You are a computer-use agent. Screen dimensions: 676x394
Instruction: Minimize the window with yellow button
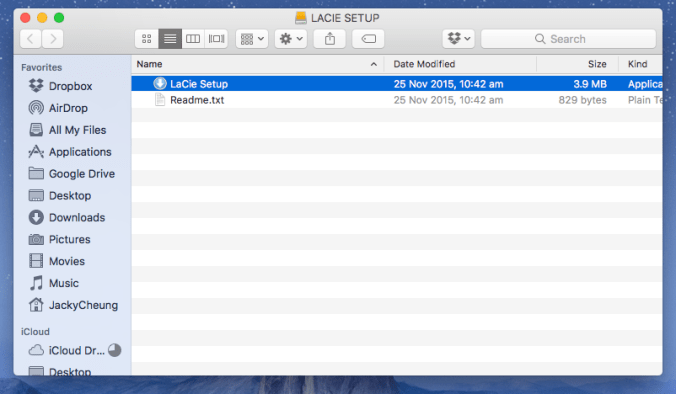pos(42,18)
